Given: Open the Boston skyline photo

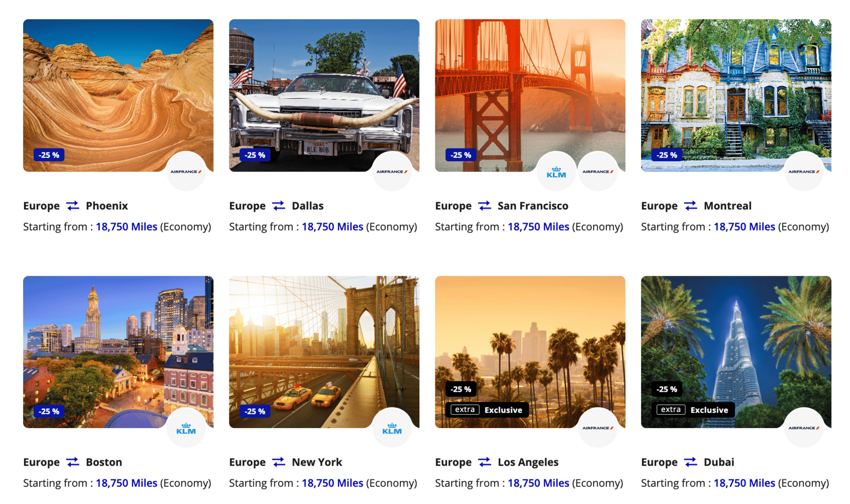Looking at the screenshot, I should 118,352.
